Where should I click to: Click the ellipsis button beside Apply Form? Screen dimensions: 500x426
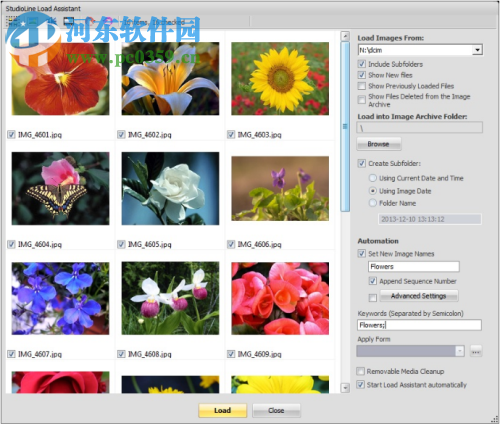pos(476,351)
